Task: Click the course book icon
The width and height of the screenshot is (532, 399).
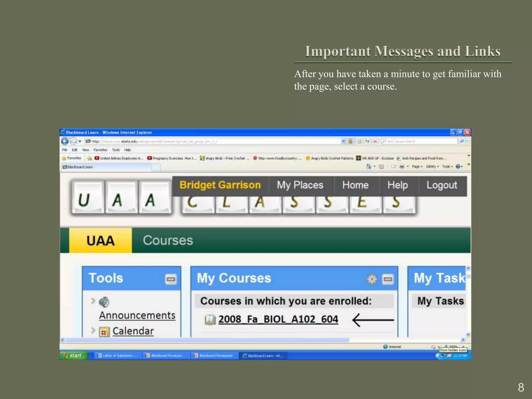Action: tap(210, 320)
